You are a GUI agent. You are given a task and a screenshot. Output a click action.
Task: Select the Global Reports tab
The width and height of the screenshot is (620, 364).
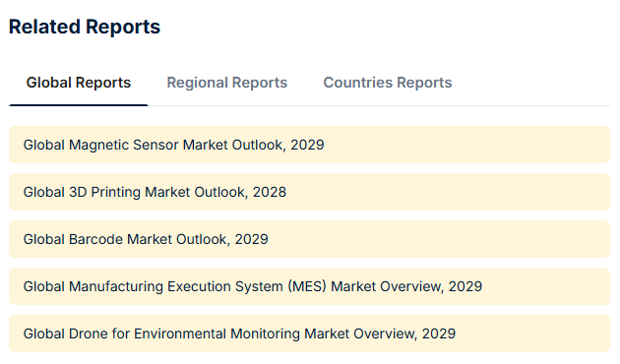pos(79,83)
